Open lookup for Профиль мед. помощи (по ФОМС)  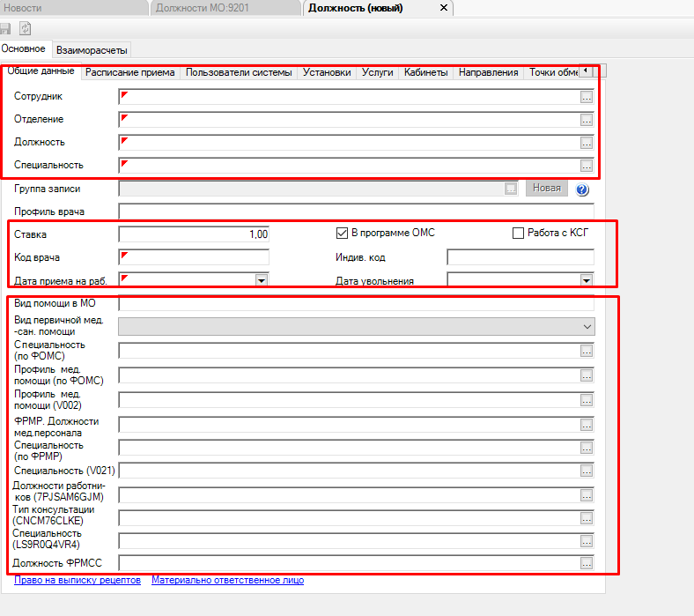pos(587,376)
